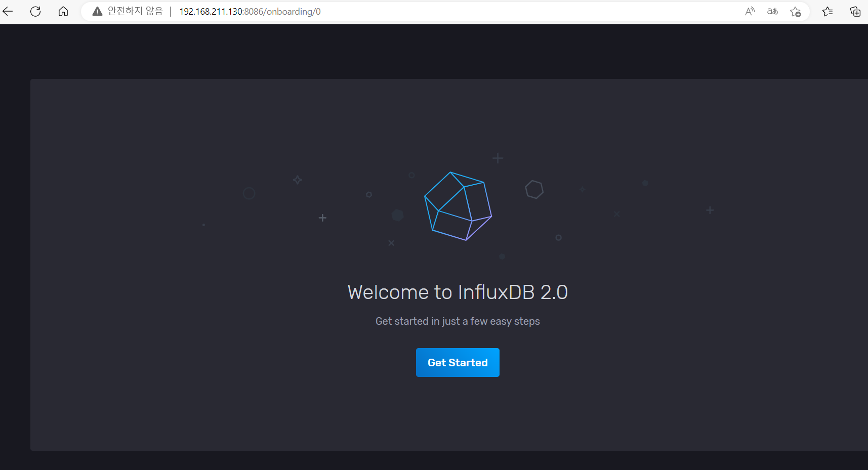Open the favorites list icon
The height and width of the screenshot is (470, 868).
click(x=828, y=12)
